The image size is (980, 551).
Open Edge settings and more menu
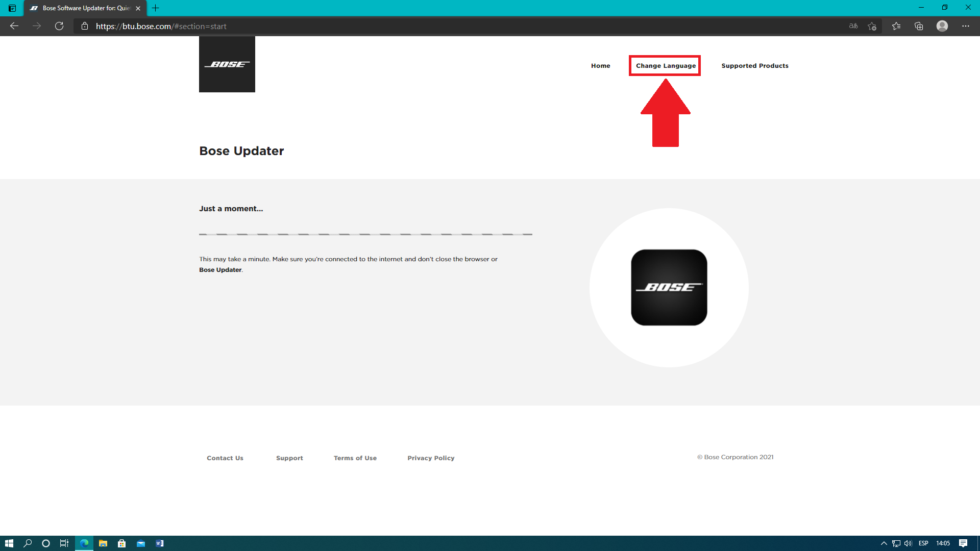tap(965, 26)
